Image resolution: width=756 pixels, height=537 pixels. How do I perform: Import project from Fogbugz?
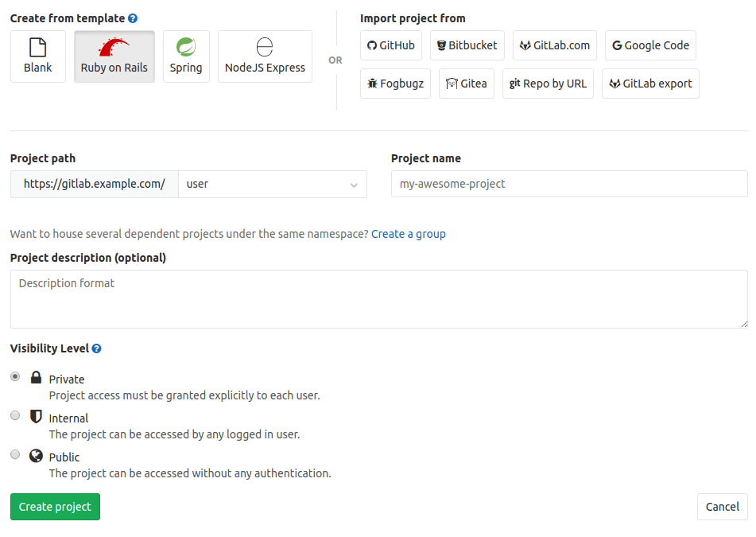(x=395, y=83)
